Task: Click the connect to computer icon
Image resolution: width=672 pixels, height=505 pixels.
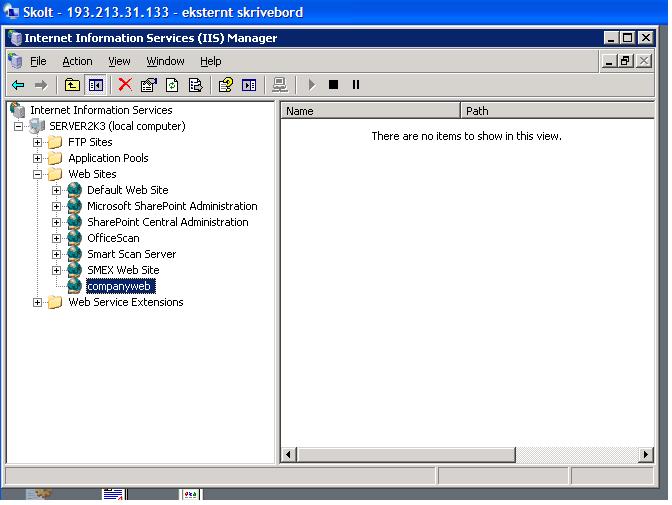Action: coord(280,85)
